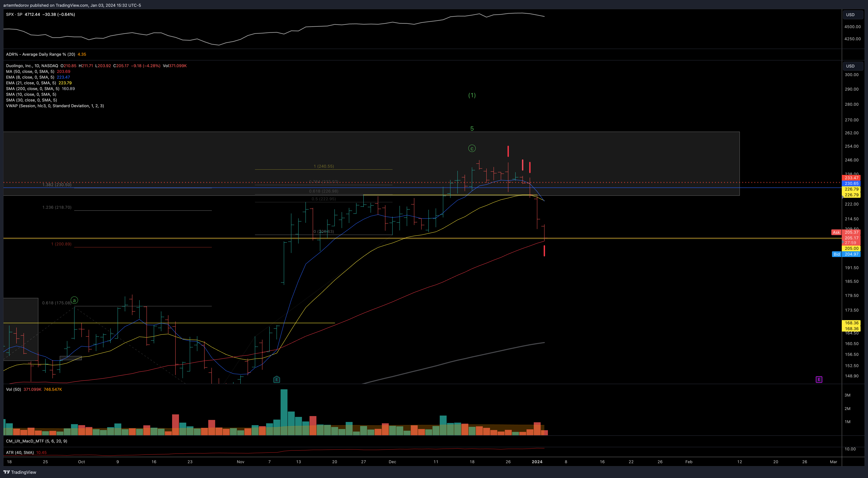Select the VWAP Session indicator legend
This screenshot has height=478, width=868.
pyautogui.click(x=55, y=106)
